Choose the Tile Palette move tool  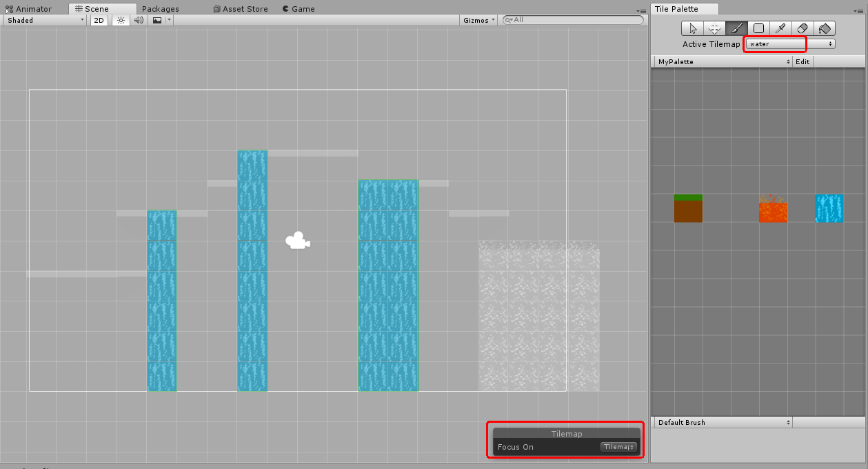coord(714,28)
